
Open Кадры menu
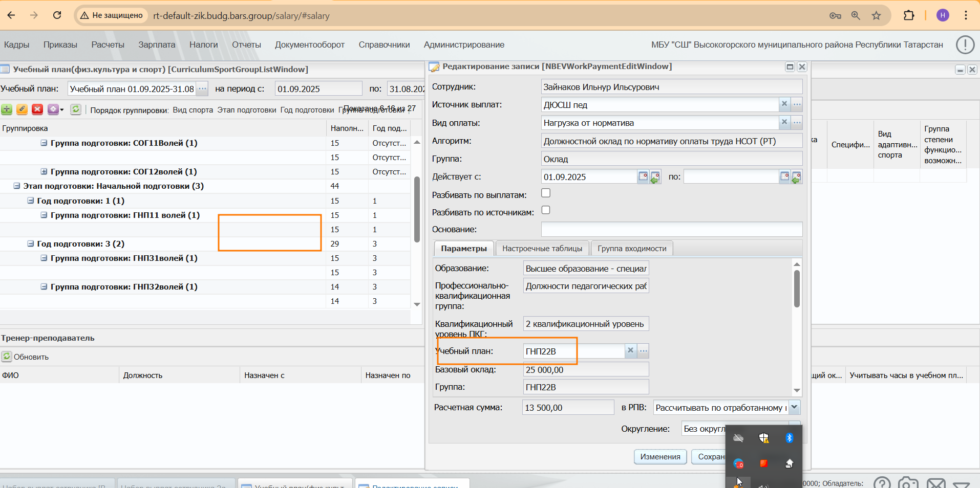click(17, 45)
